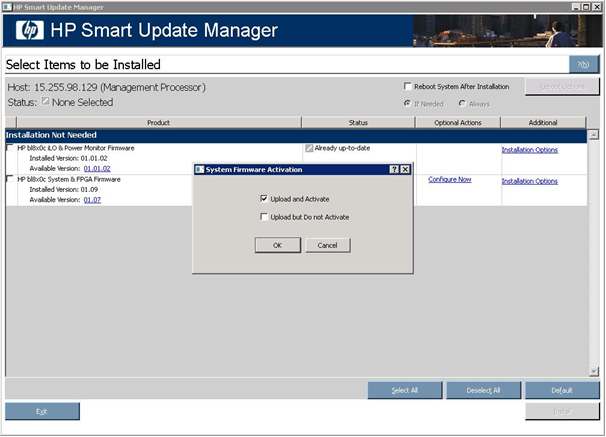Click the help question mark in the dialog title bar

394,170
